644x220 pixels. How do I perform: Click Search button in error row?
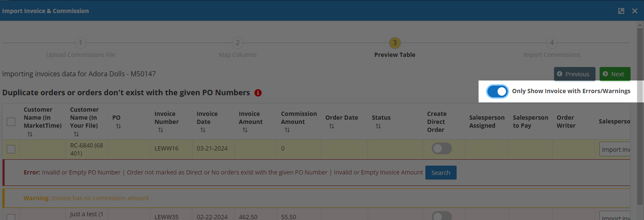(x=441, y=173)
